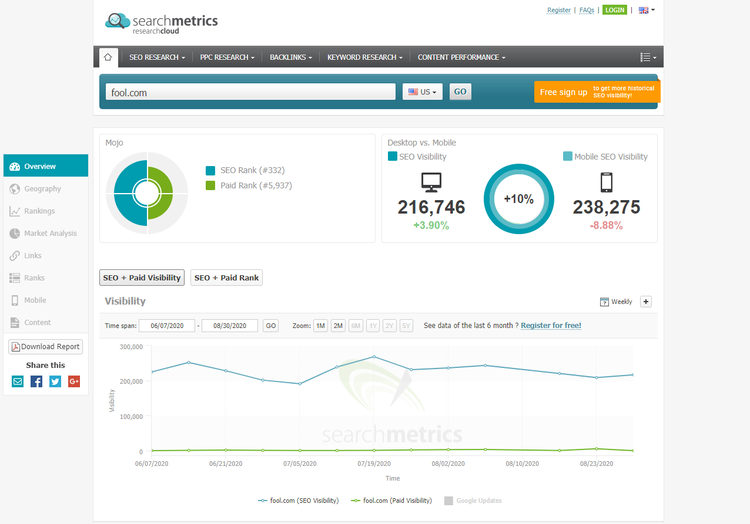The height and width of the screenshot is (524, 750).
Task: Share this on Twitter
Action: point(55,382)
